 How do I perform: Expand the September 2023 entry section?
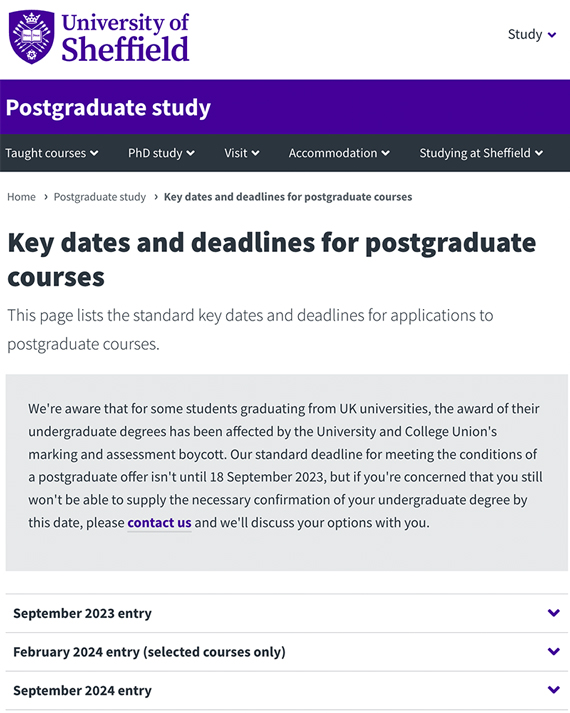pos(287,613)
